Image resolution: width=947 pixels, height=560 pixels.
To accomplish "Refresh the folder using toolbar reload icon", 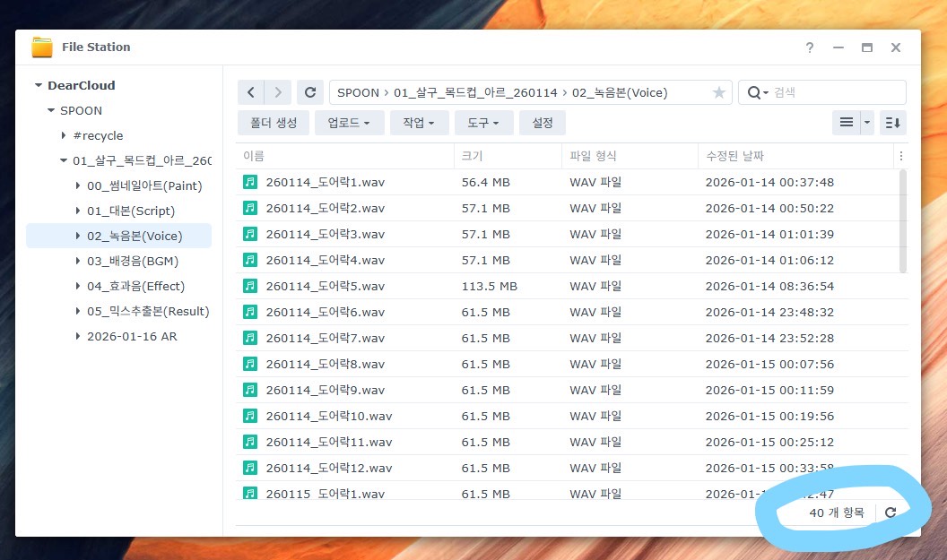I will [310, 92].
